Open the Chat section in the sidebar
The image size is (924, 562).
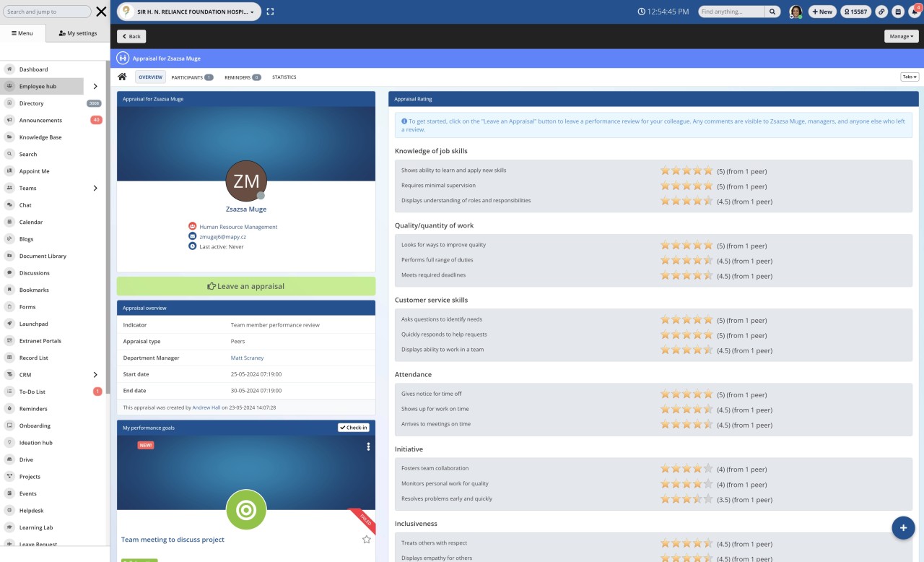pos(25,205)
